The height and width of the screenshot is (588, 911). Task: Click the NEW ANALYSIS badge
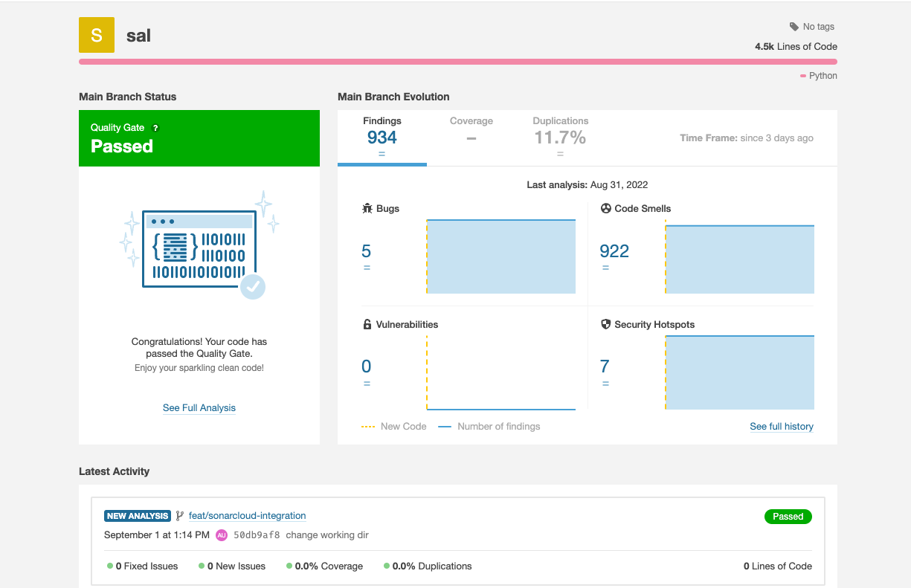138,516
